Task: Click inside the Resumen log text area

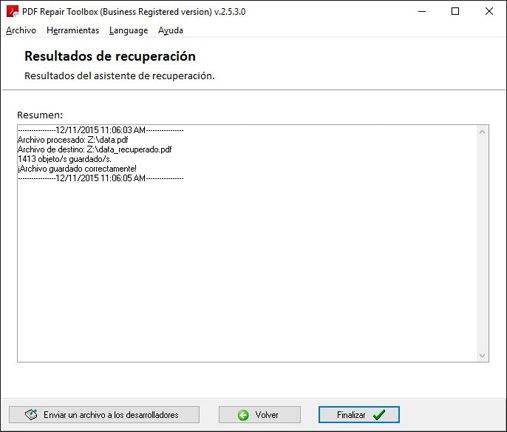Action: tap(247, 243)
